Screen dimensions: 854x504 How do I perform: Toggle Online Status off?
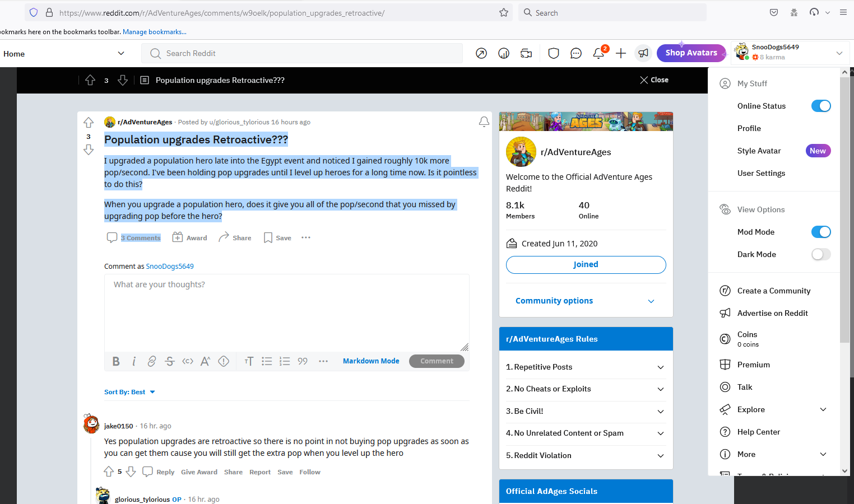(820, 105)
